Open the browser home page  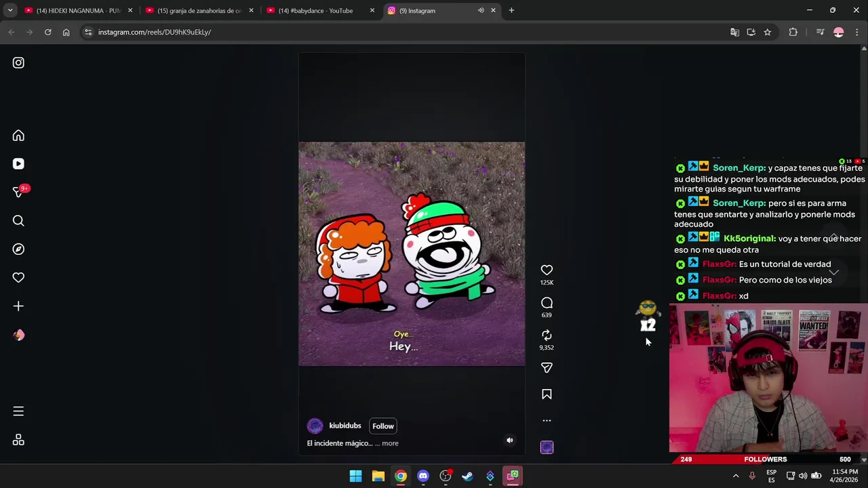[x=66, y=32]
